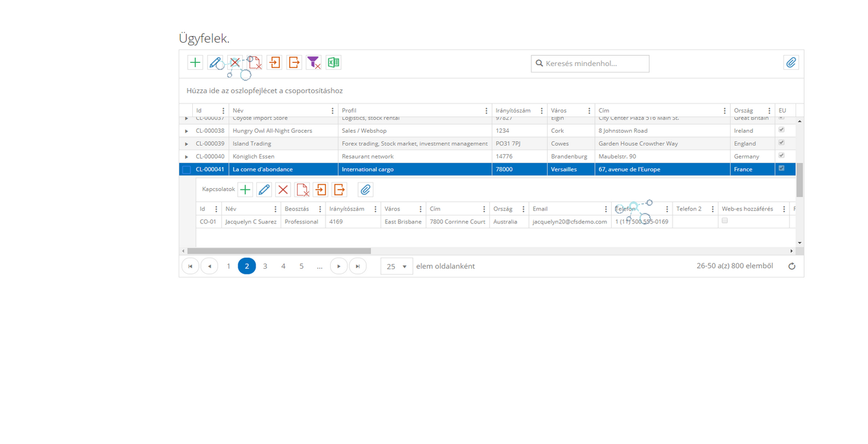The width and height of the screenshot is (868, 444).
Task: Click the red X delete icon in the top toolbar
Action: [235, 63]
